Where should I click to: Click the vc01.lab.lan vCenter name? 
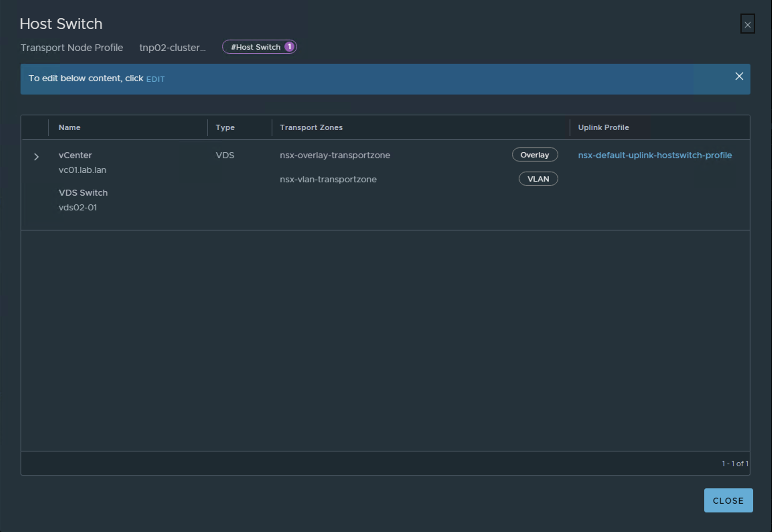click(82, 170)
